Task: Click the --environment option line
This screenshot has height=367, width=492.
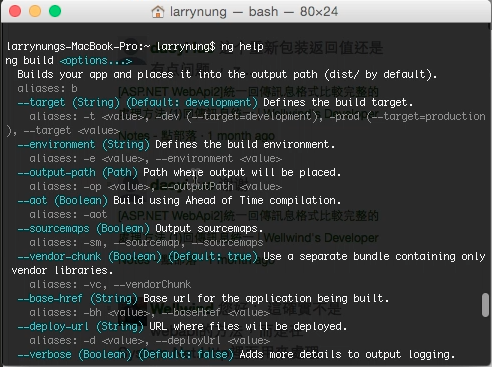Action: click(x=176, y=144)
